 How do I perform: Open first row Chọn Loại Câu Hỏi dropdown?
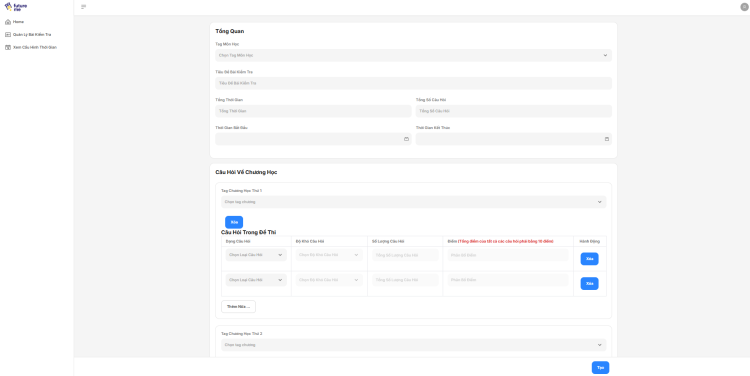(256, 255)
